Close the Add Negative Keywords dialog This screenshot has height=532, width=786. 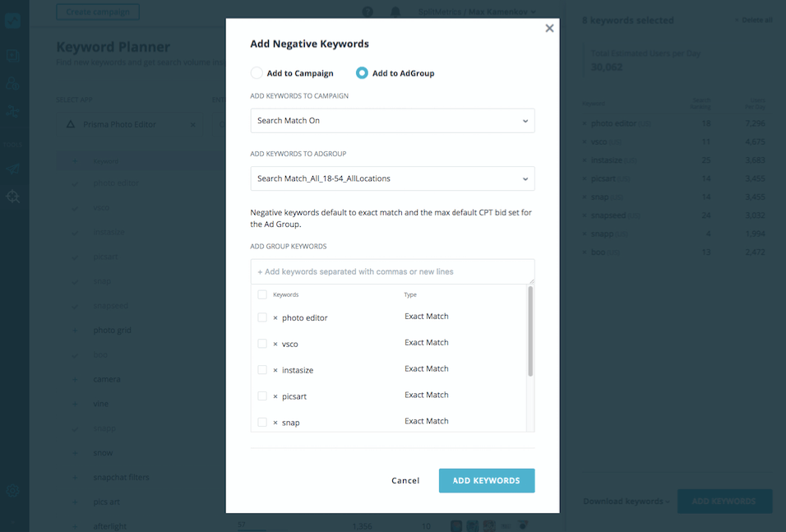(x=549, y=27)
